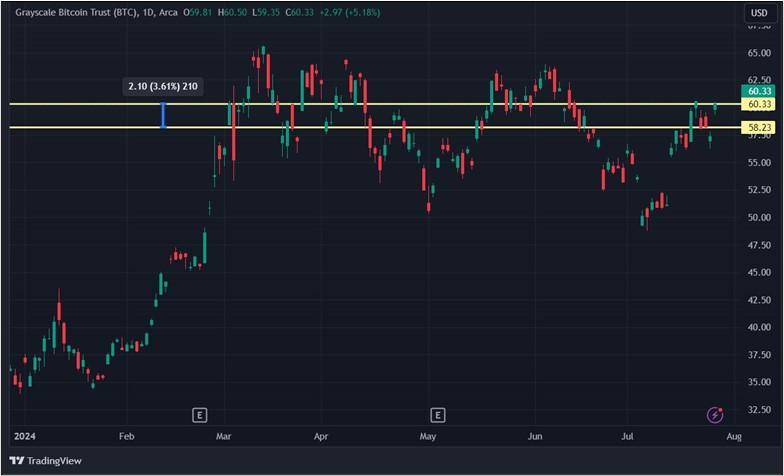Click the 55.00 price scale value
Screen dimensions: 784x476
pos(759,162)
